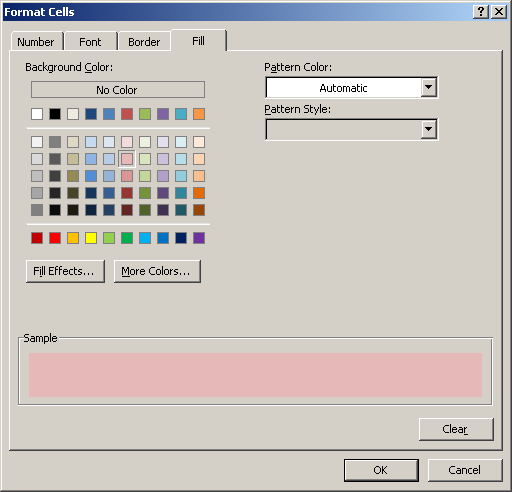Screen dimensions: 512x492
Task: Pick the standard yellow swatch
Action: (91, 238)
